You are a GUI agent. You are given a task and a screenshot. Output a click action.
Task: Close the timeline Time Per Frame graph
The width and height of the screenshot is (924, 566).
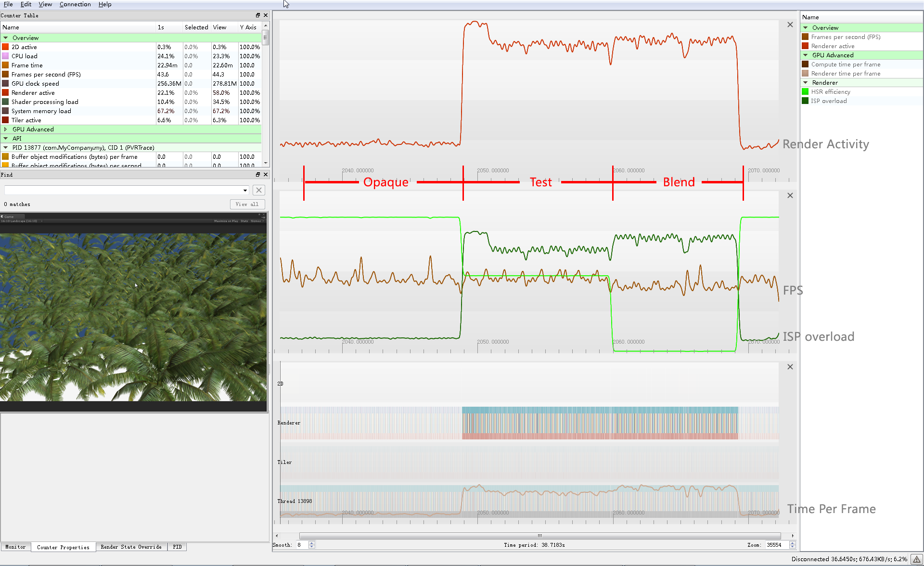[790, 367]
